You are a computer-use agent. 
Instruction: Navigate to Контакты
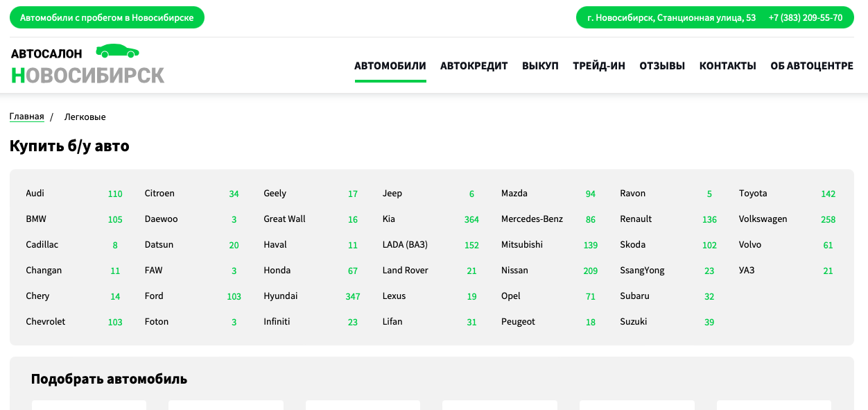click(x=727, y=66)
